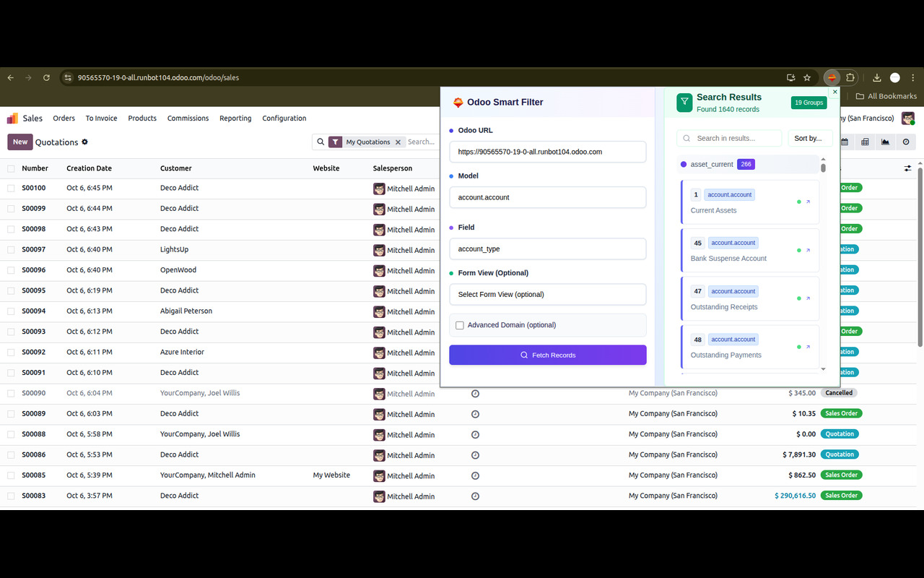
Task: Bookmark this page with the star icon
Action: pos(807,77)
